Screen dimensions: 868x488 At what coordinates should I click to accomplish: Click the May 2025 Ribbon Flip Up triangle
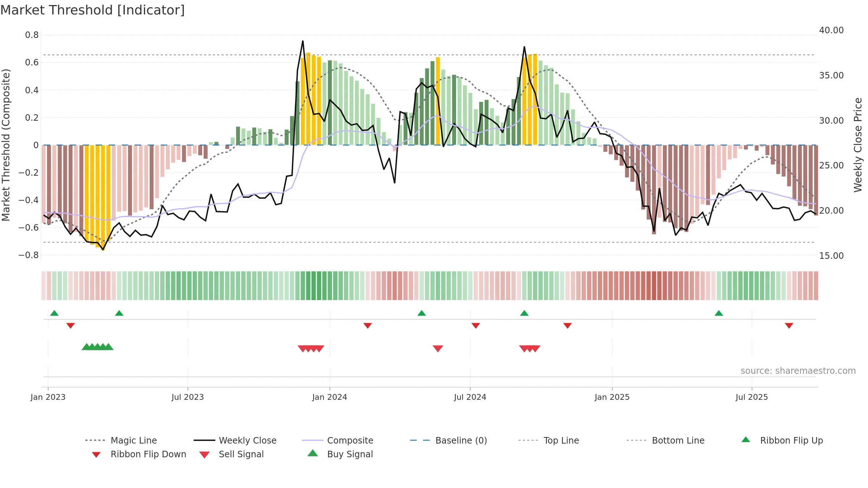click(719, 313)
